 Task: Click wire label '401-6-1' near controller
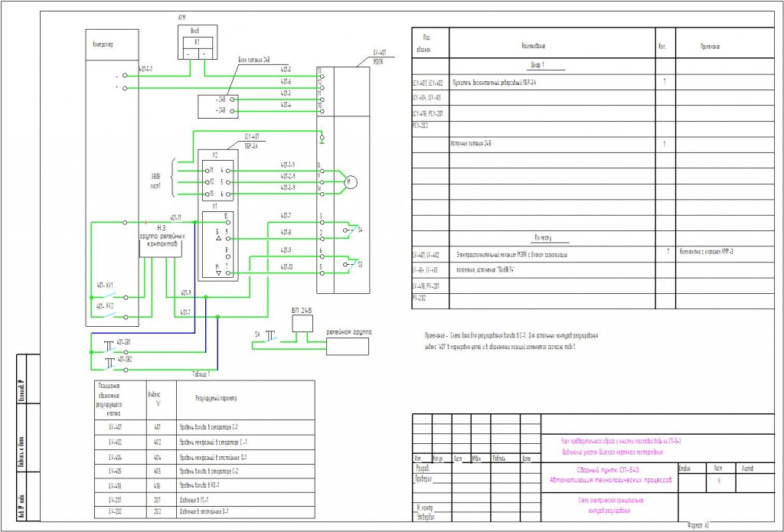tap(145, 70)
